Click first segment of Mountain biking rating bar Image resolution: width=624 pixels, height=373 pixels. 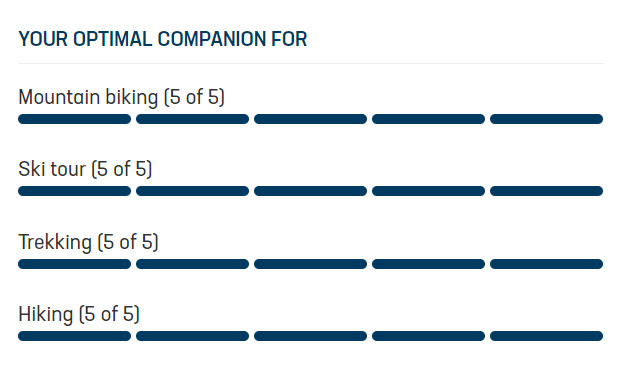pyautogui.click(x=74, y=119)
